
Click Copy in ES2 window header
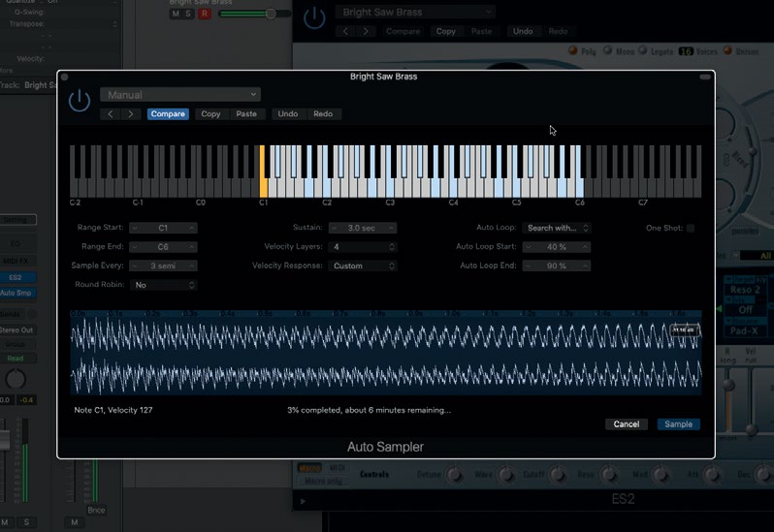(x=446, y=31)
